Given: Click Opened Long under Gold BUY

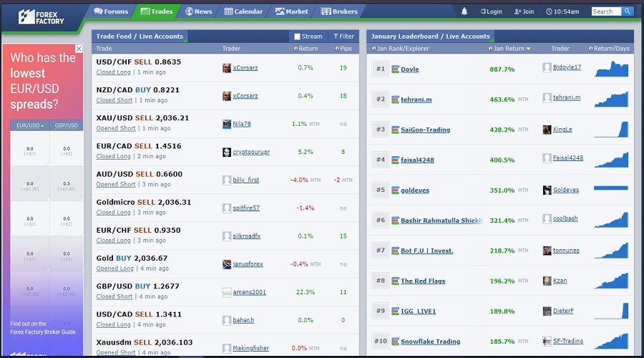Looking at the screenshot, I should coord(115,268).
